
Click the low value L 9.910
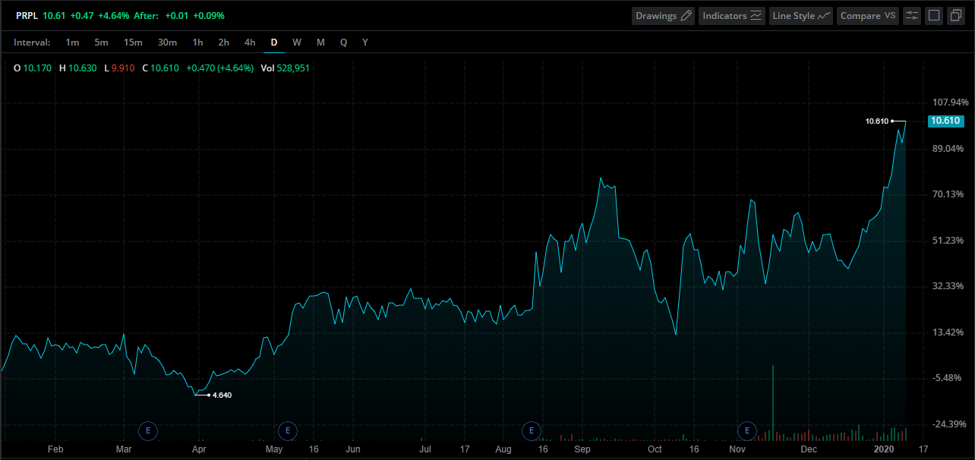pos(120,68)
